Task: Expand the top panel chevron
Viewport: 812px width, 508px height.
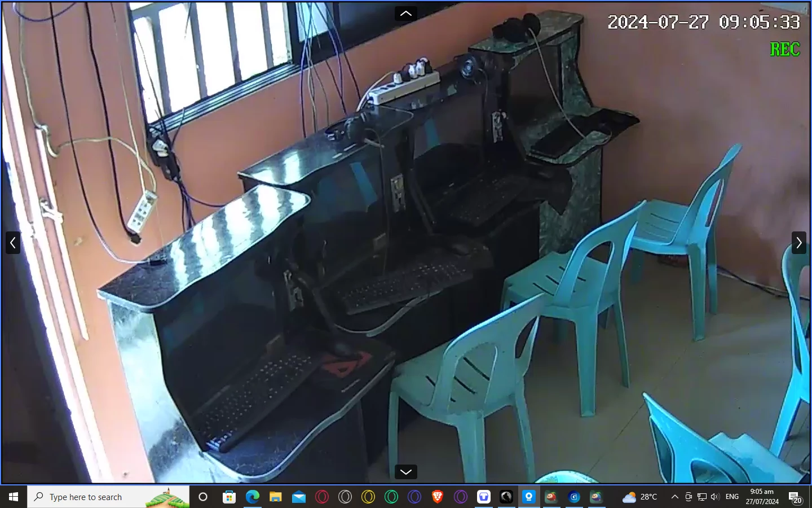Action: click(x=406, y=14)
